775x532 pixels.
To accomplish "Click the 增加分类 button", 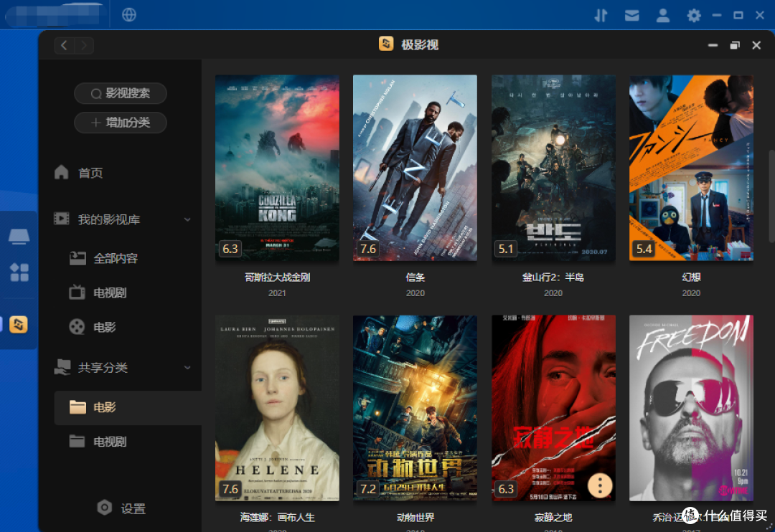I will point(120,123).
